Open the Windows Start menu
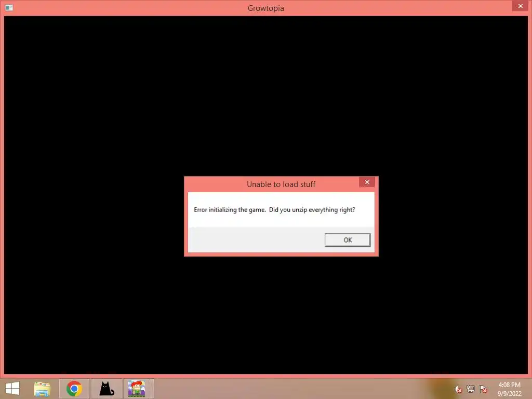This screenshot has width=532, height=399. tap(12, 389)
